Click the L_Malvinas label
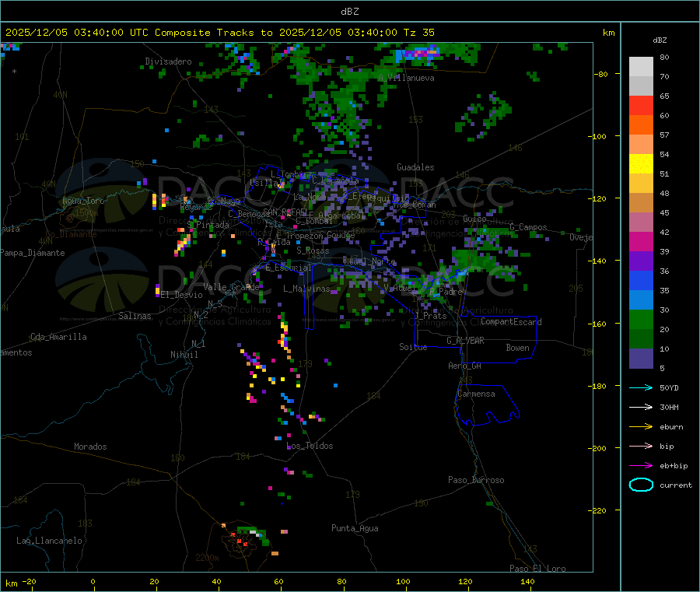 306,289
